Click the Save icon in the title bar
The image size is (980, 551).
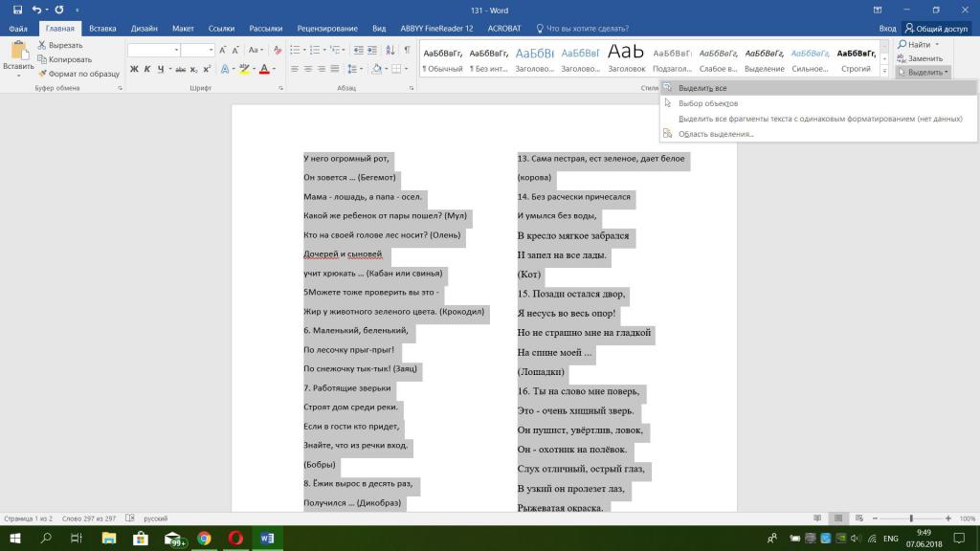point(17,10)
